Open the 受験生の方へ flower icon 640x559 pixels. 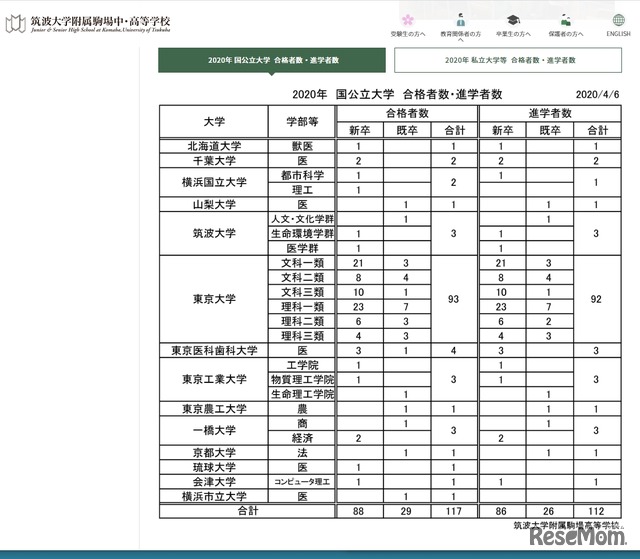pos(408,20)
